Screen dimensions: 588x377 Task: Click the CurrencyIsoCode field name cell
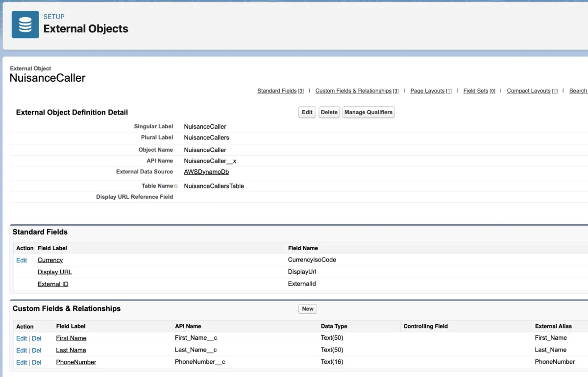312,260
